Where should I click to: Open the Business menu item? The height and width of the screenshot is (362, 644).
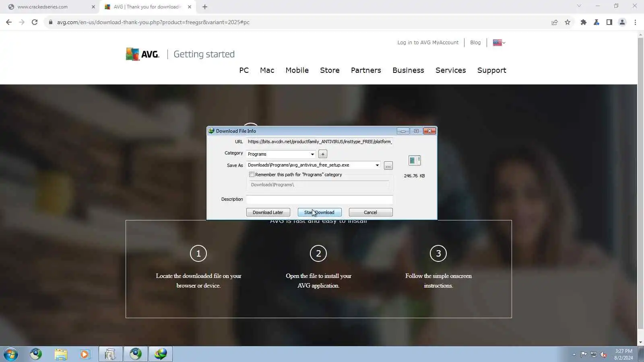(x=408, y=70)
